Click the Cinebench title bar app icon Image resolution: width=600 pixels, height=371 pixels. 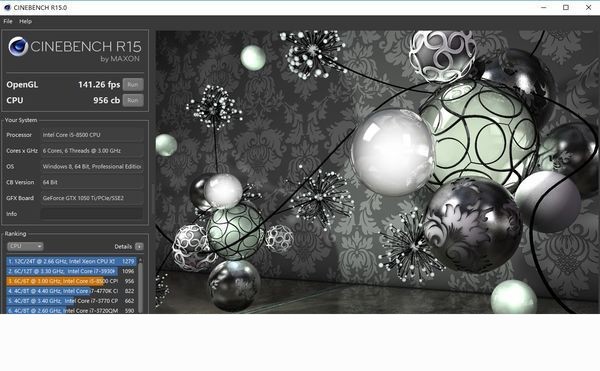point(7,8)
